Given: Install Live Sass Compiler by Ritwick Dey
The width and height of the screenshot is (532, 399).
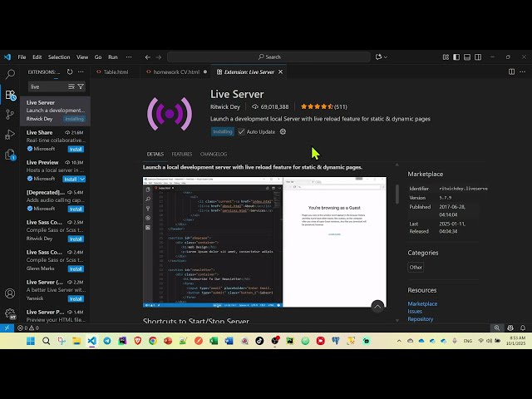Looking at the screenshot, I should pyautogui.click(x=76, y=239).
